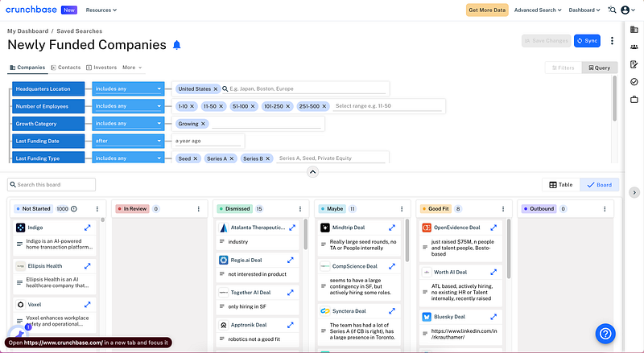Expand the Regie.ai Deal card
The height and width of the screenshot is (353, 644).
[291, 260]
